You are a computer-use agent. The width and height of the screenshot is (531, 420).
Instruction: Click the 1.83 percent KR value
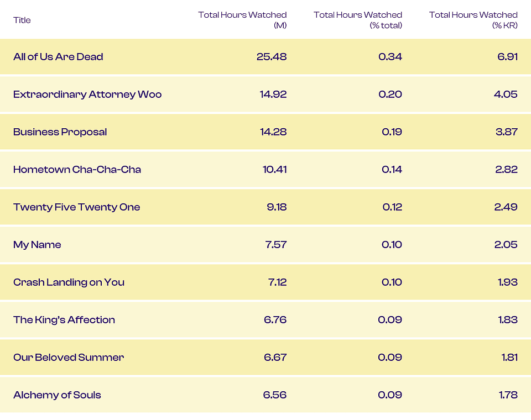point(508,319)
